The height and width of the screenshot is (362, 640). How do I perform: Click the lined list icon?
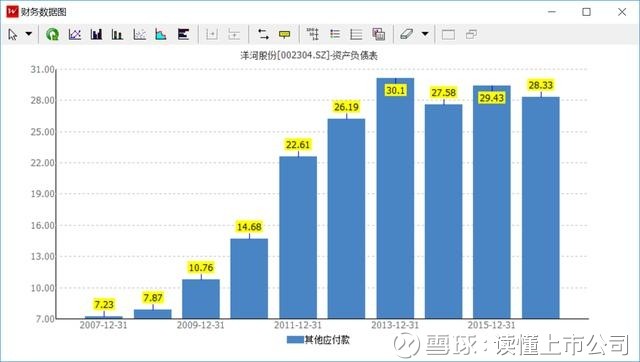[356, 34]
